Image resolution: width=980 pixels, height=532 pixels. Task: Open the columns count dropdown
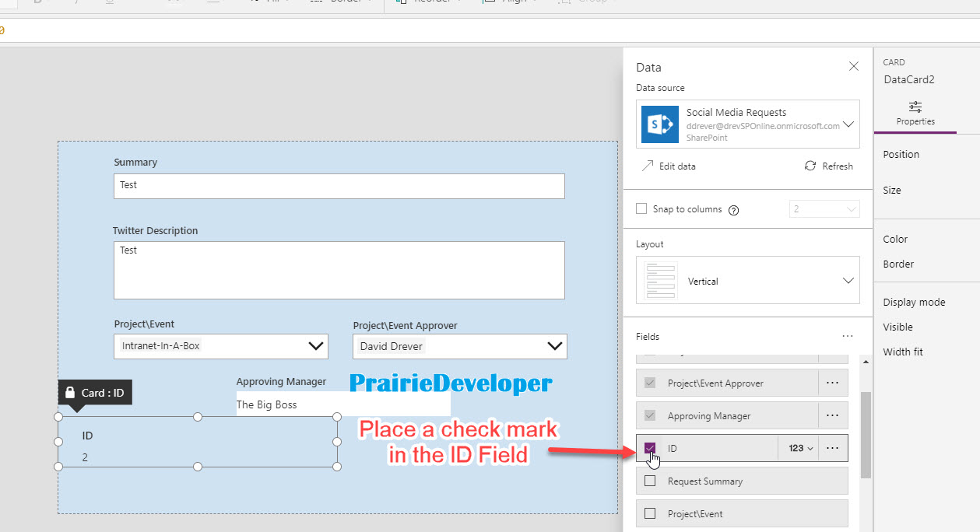pos(824,209)
